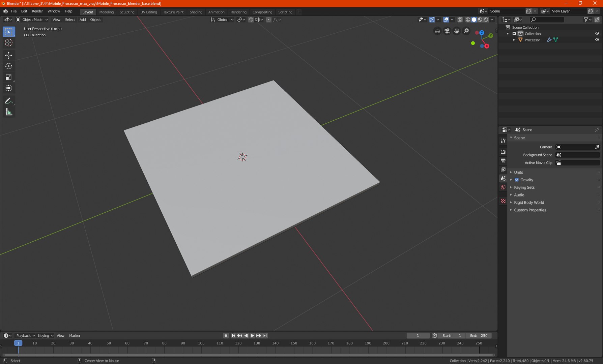Open the World properties tab
Screen dimensions: 603x364
[503, 187]
